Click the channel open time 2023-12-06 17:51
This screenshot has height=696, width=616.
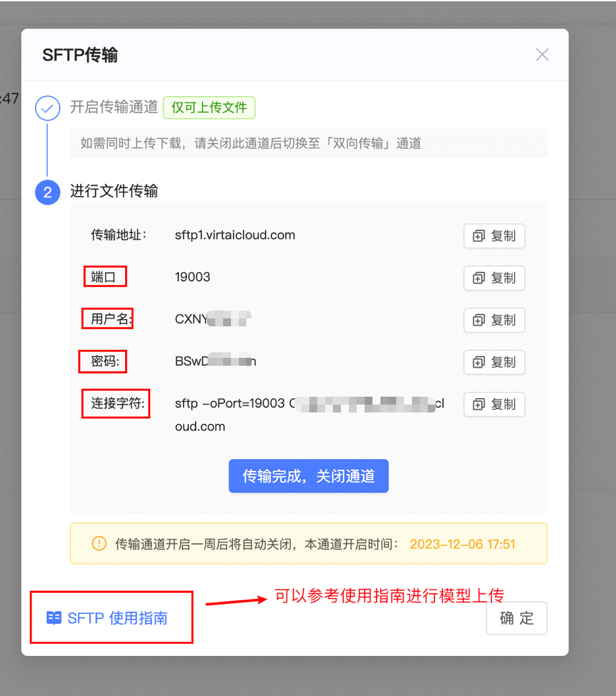[463, 544]
